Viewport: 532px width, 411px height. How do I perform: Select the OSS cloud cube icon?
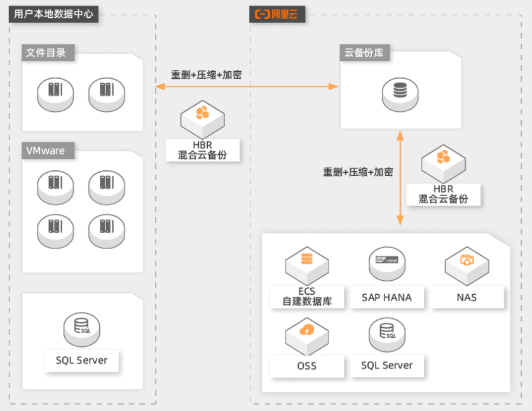pos(307,337)
